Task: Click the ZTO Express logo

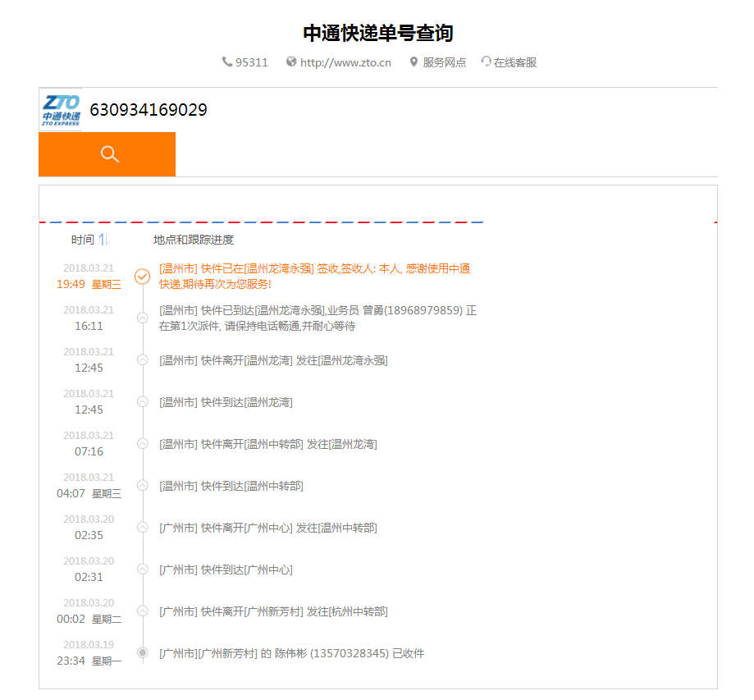Action: 61,110
